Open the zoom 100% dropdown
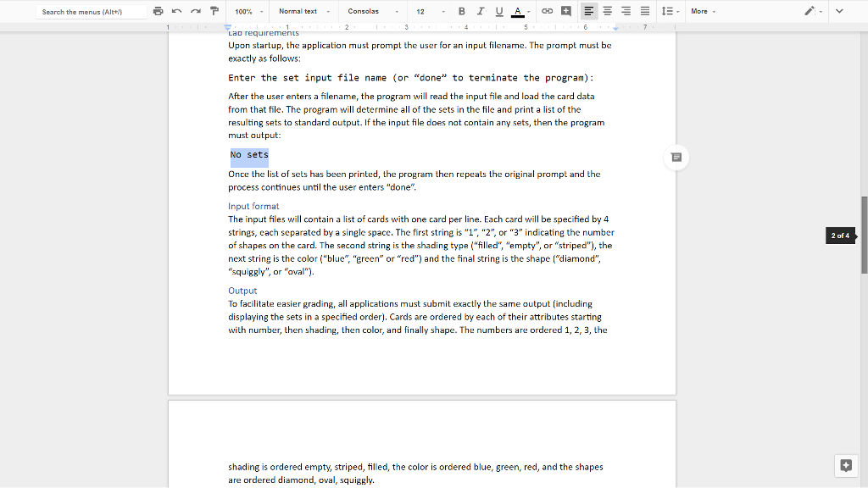This screenshot has width=868, height=488. [248, 11]
